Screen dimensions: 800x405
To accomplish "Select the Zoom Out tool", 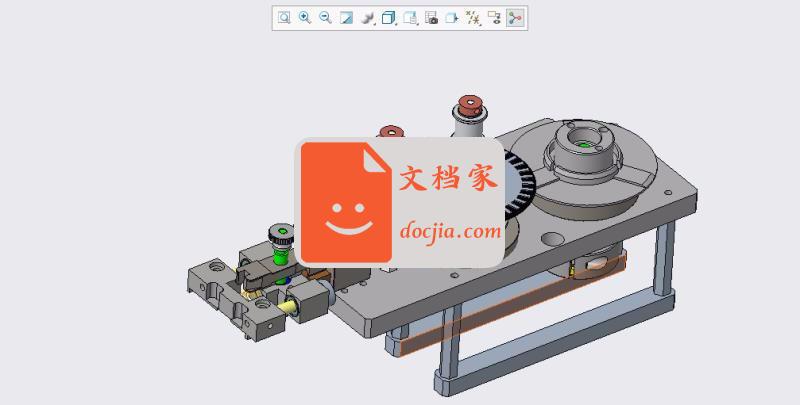I will pyautogui.click(x=325, y=18).
